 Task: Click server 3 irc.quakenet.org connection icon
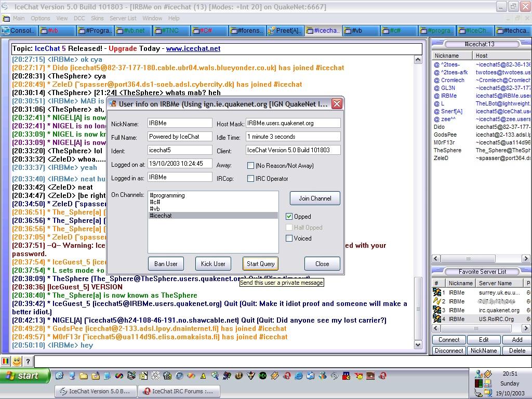coord(437,310)
